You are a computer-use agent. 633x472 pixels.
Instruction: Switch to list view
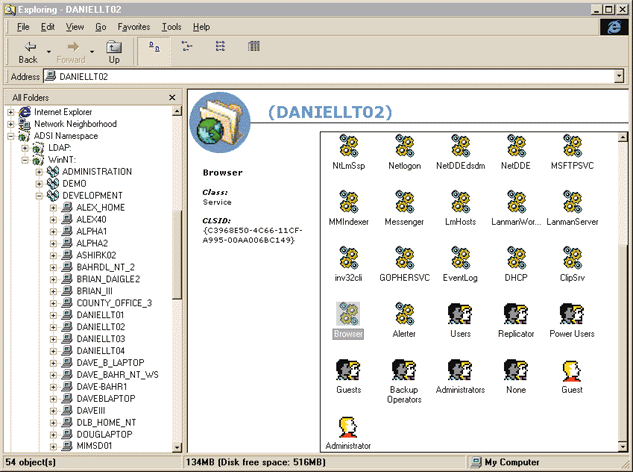coord(220,46)
